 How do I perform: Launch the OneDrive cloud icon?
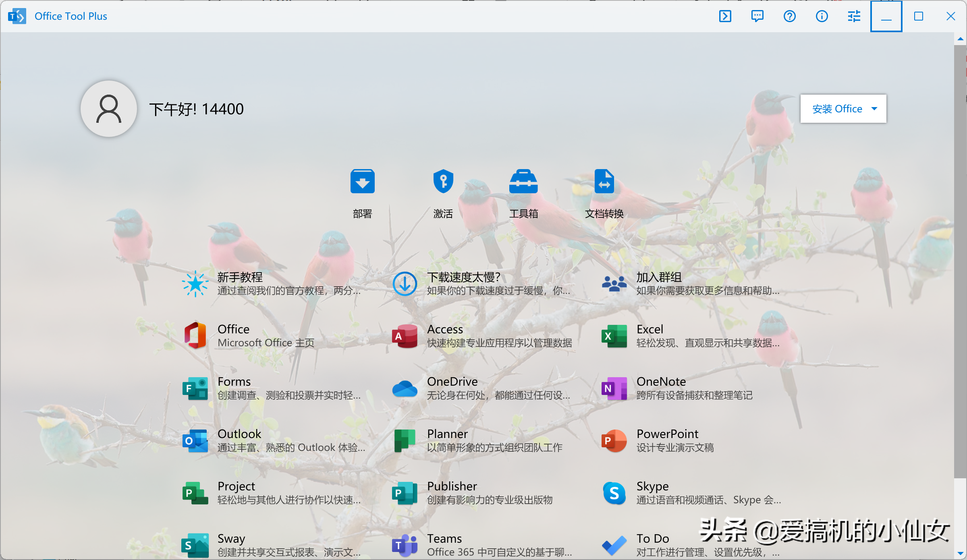coord(405,388)
